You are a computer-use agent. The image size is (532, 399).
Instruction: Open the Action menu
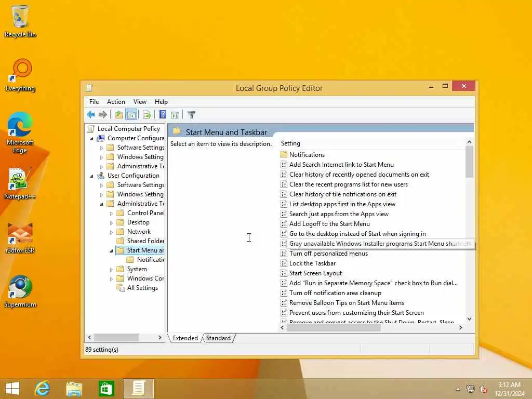[116, 102]
